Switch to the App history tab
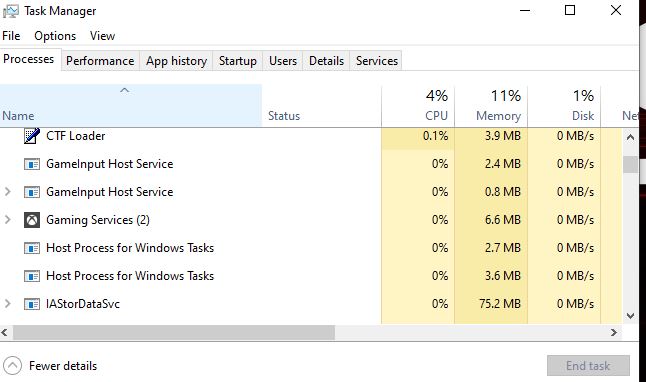Viewport: 646px width, 382px height. [176, 61]
